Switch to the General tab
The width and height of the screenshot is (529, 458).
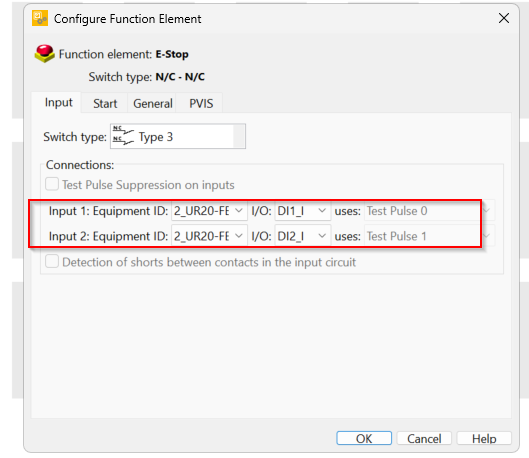click(152, 103)
